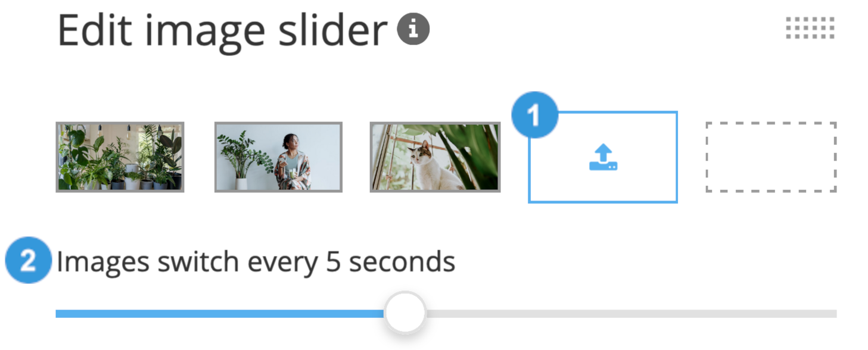The image size is (868, 350).
Task: Click the "Edit image slider" heading
Action: click(222, 30)
